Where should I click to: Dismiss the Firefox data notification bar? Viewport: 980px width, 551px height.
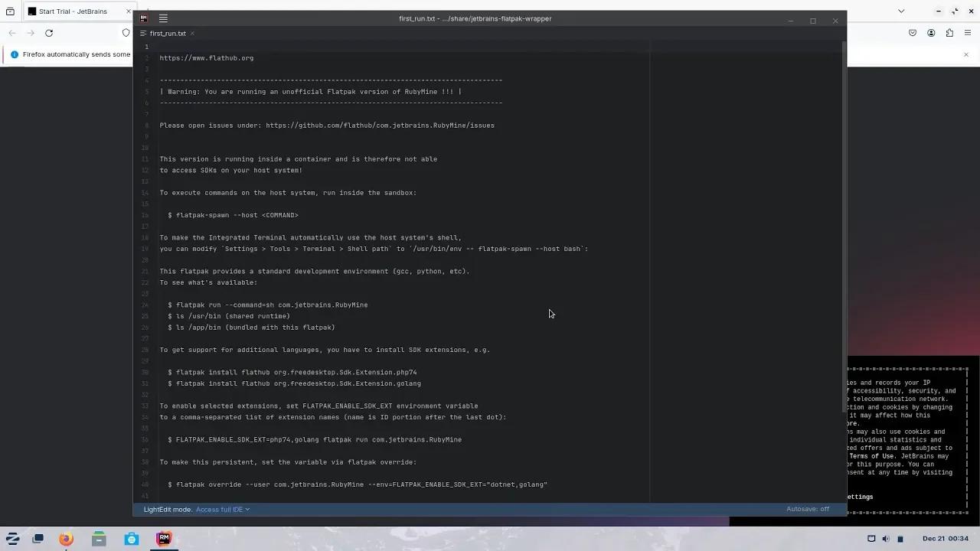click(x=966, y=54)
